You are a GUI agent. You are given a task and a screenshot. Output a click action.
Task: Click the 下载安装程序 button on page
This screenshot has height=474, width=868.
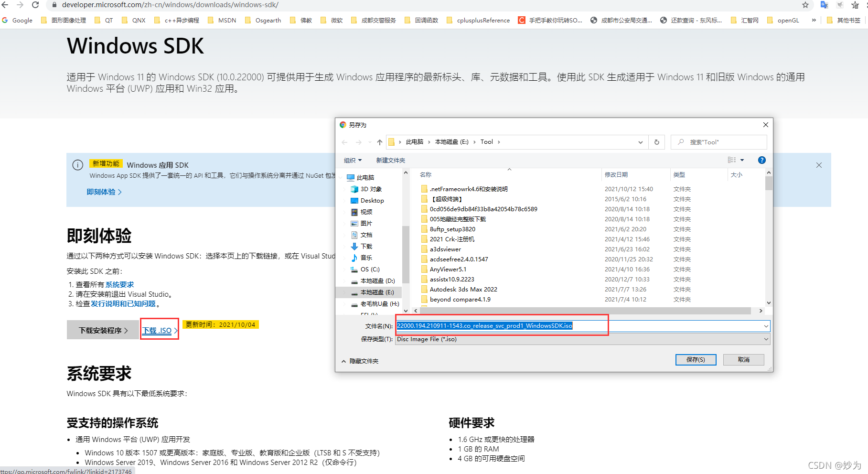click(x=103, y=330)
